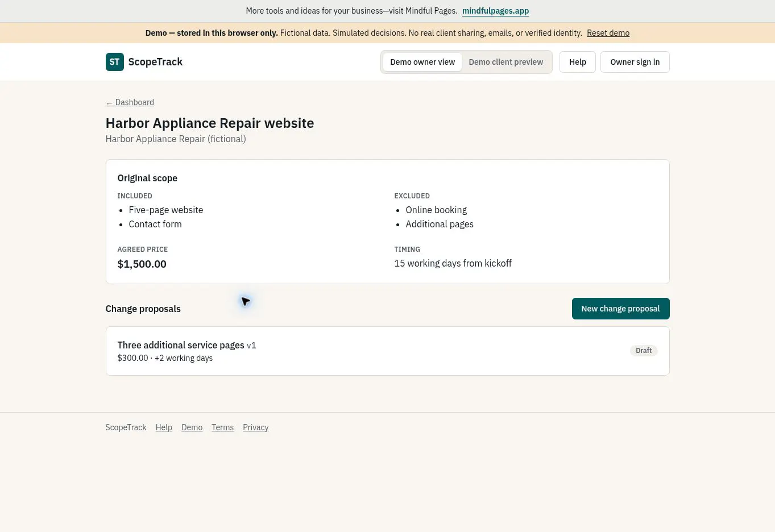Switch to Demo client preview

click(506, 62)
